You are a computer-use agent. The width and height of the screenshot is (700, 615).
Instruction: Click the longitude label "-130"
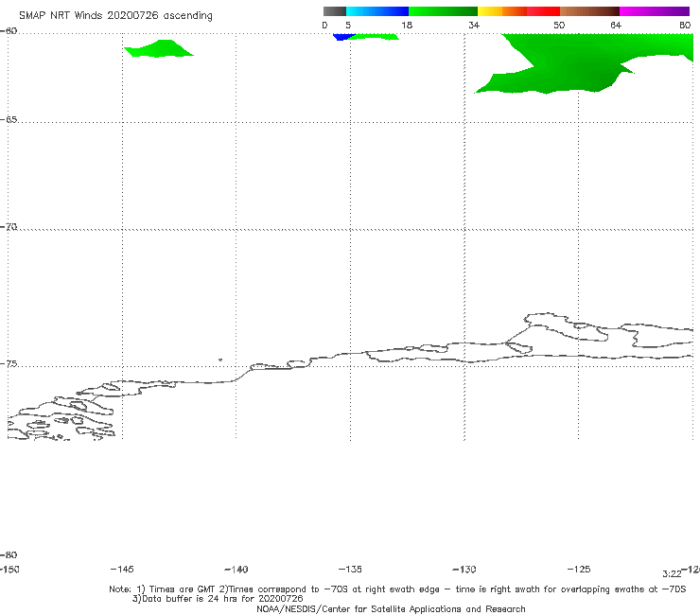pos(464,569)
